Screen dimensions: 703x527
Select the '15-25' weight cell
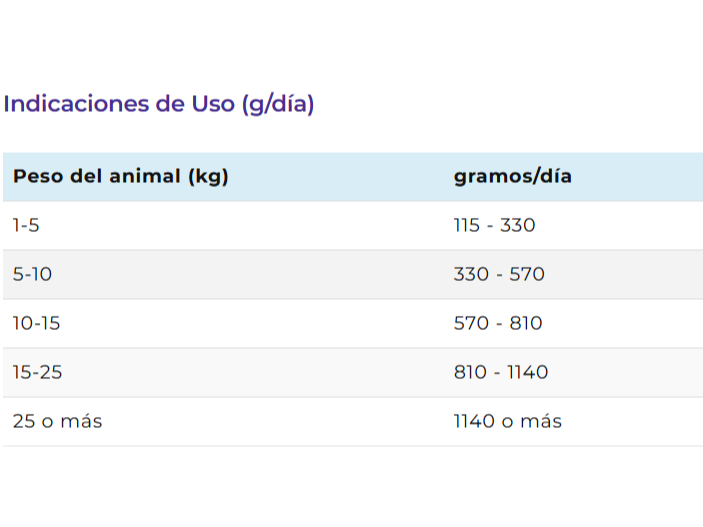tap(38, 372)
